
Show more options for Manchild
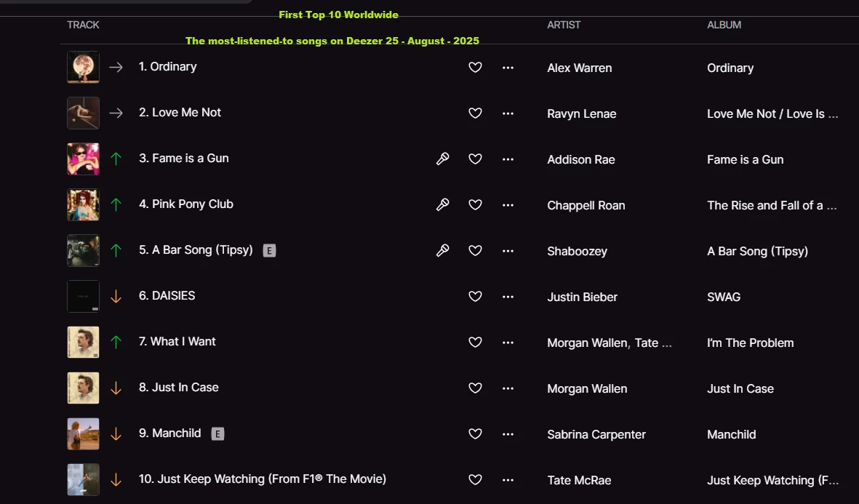click(508, 434)
